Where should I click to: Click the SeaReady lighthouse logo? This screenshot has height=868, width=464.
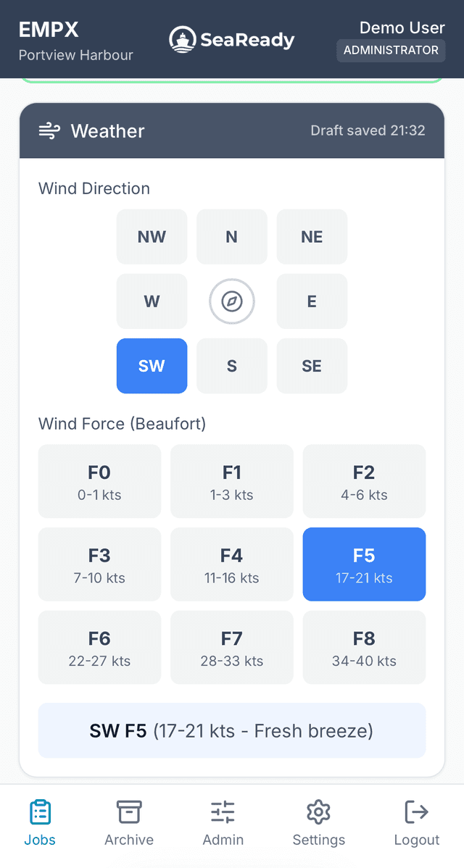(183, 39)
